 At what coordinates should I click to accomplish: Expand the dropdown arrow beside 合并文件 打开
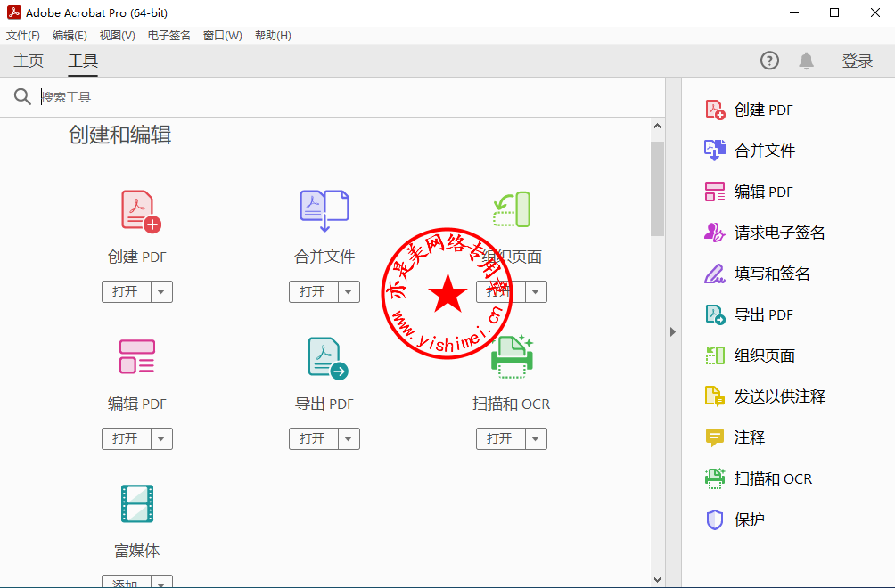point(349,292)
